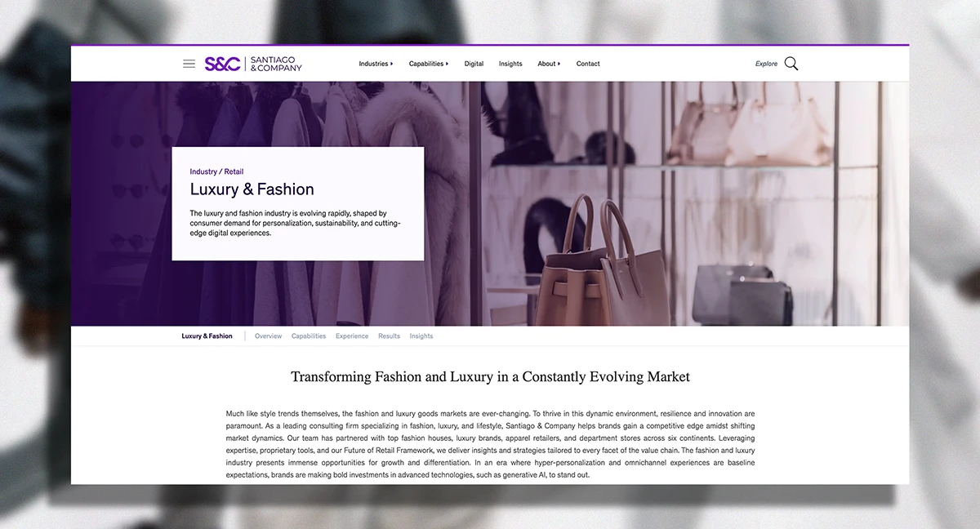
Task: Expand the Capabilities dropdown in navbar
Action: point(429,64)
